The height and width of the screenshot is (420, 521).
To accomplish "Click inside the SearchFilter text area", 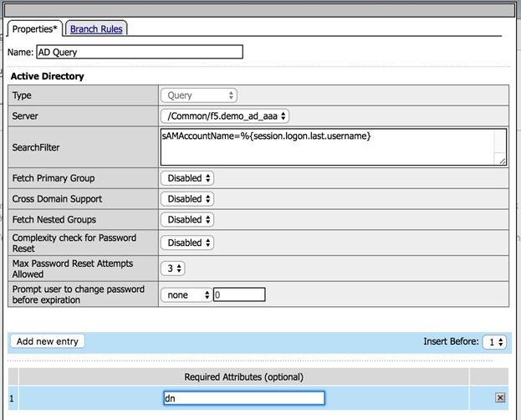I will 333,146.
